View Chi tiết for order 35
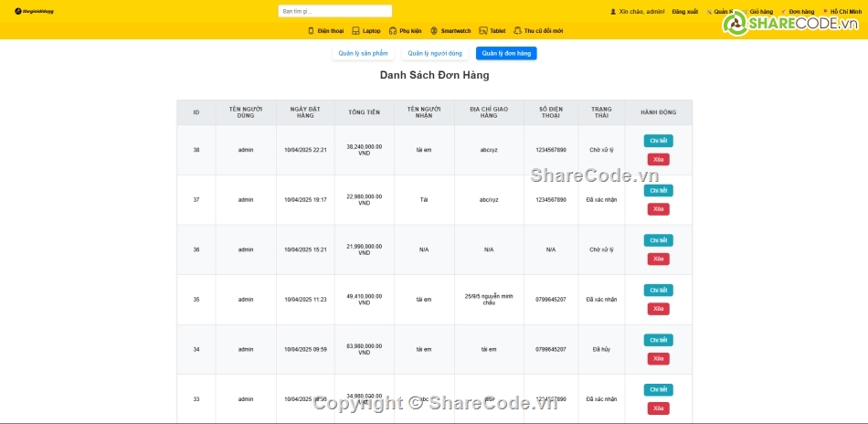The image size is (868, 424). (658, 290)
